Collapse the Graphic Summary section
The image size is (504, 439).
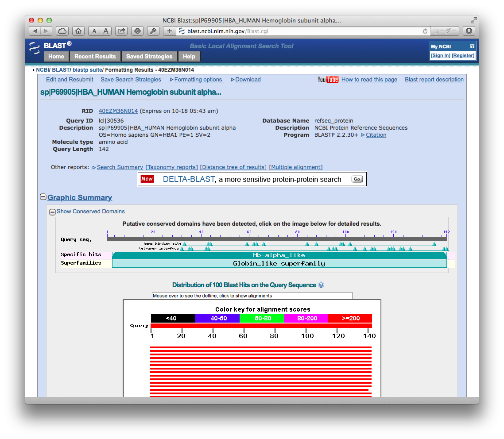point(43,197)
